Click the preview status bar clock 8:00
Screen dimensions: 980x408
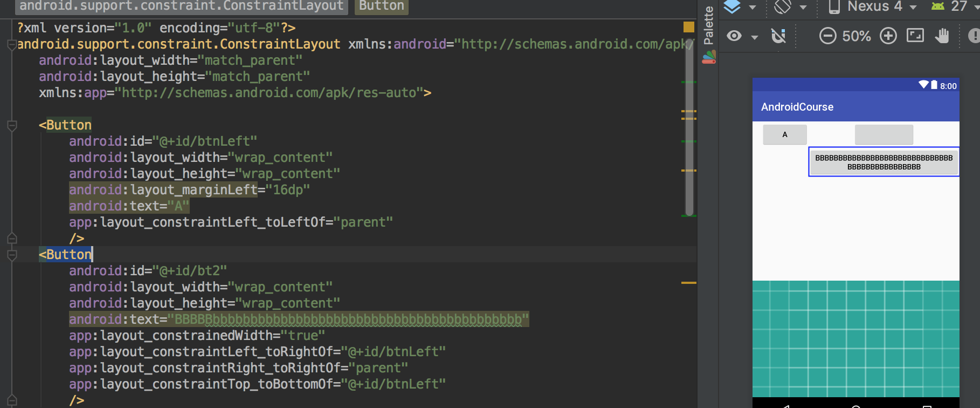tap(948, 86)
